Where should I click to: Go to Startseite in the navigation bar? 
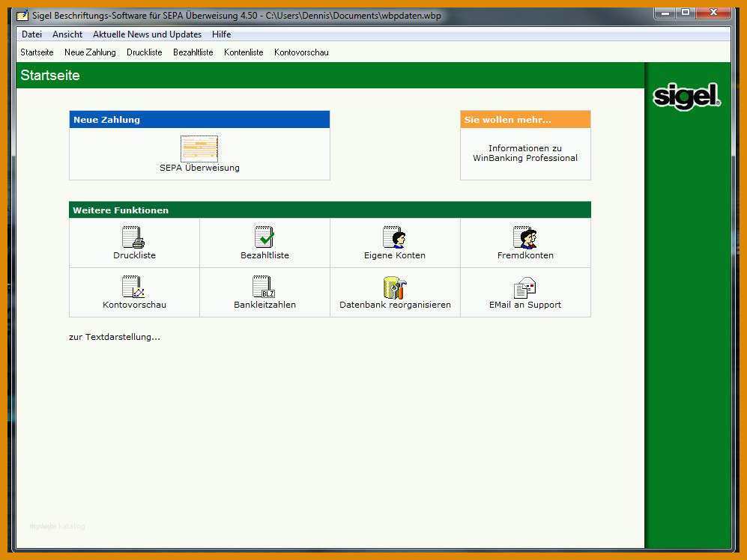(x=37, y=52)
